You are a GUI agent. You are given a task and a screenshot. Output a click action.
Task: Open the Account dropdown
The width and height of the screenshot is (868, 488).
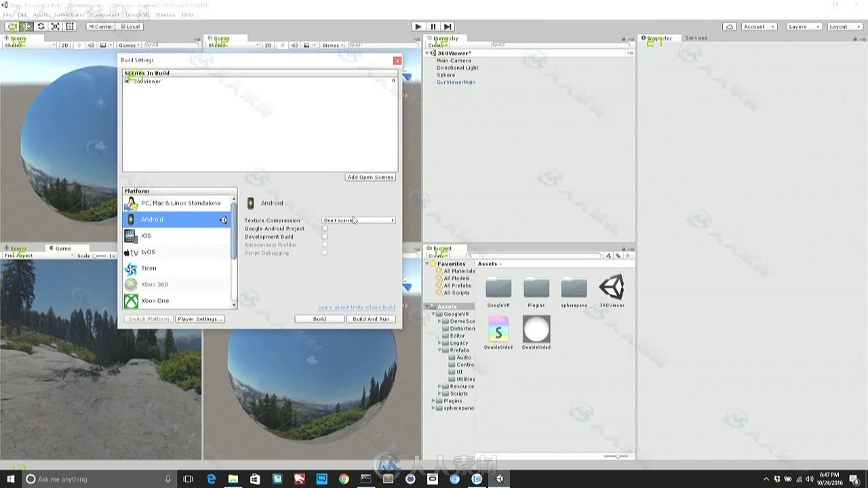coord(758,26)
